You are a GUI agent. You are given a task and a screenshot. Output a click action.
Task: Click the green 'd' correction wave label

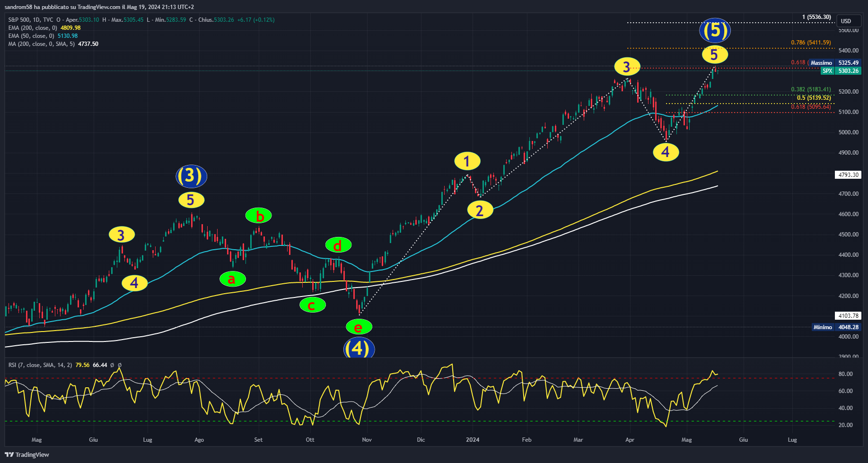point(338,245)
